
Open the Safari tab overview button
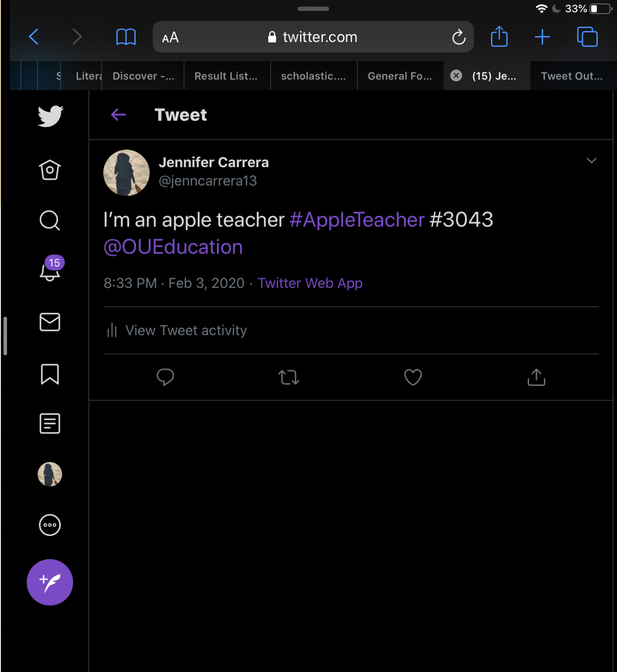(587, 37)
